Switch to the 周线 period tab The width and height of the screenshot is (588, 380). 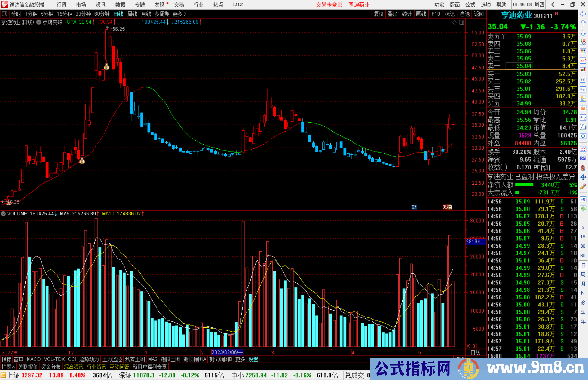click(x=132, y=14)
